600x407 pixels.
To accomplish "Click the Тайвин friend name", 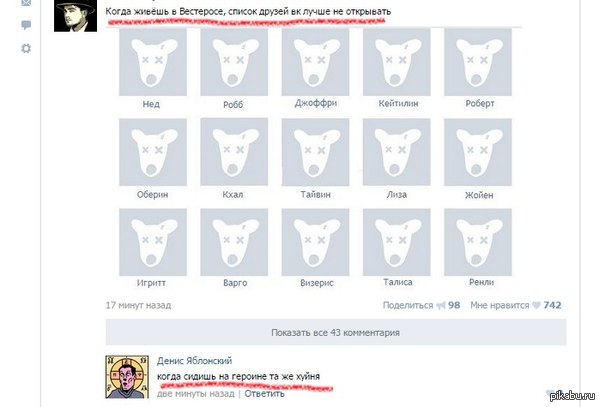I will pyautogui.click(x=315, y=195).
